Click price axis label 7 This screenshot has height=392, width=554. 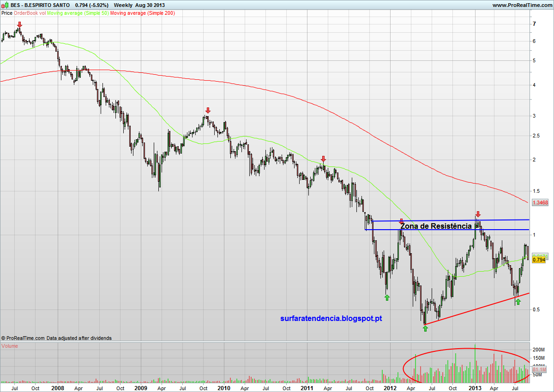point(534,24)
